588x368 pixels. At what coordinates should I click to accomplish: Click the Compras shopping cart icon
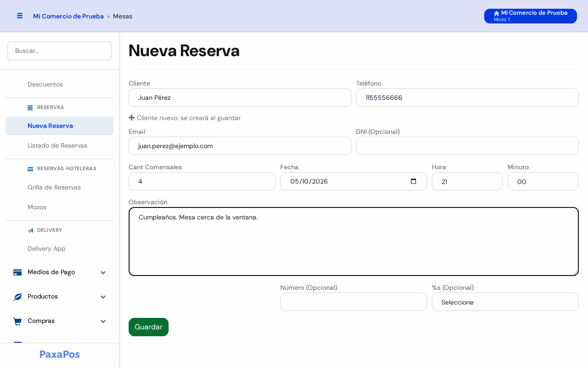[17, 321]
